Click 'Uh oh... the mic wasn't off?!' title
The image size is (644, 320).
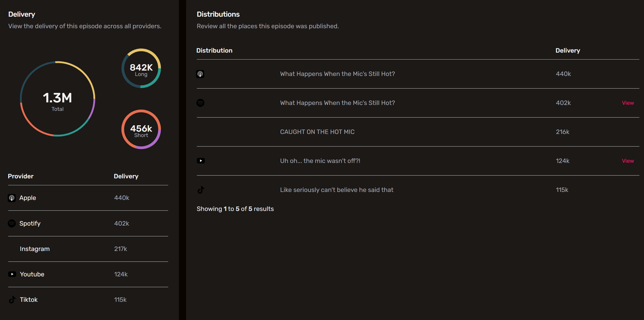pos(320,161)
